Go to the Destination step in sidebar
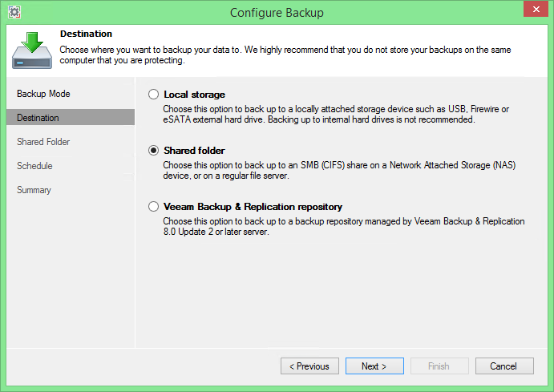The image size is (554, 392). 71,117
